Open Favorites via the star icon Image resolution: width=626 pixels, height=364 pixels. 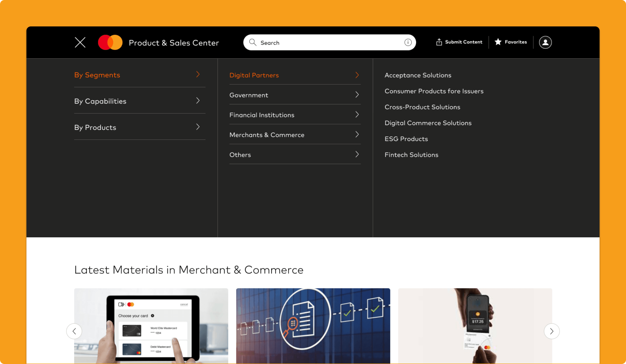coord(498,42)
